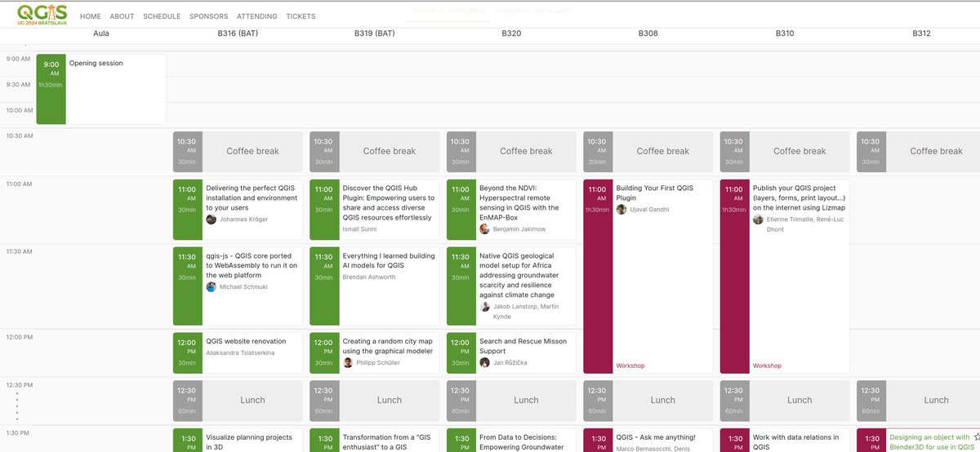Screen dimensions: 980x452
Task: Open the Opening session card
Action: pyautogui.click(x=101, y=89)
